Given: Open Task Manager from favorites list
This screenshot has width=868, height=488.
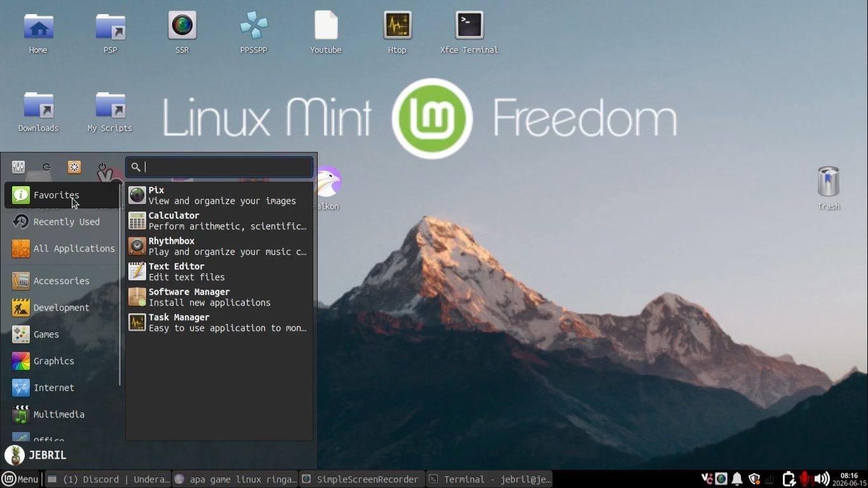Looking at the screenshot, I should [x=219, y=322].
